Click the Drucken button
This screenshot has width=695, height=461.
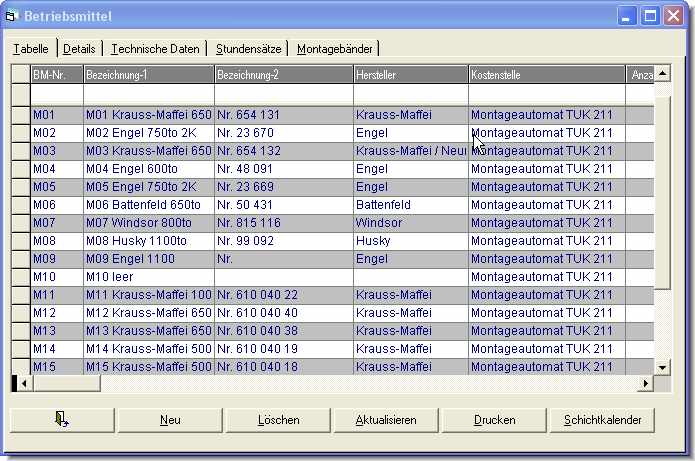(x=494, y=420)
